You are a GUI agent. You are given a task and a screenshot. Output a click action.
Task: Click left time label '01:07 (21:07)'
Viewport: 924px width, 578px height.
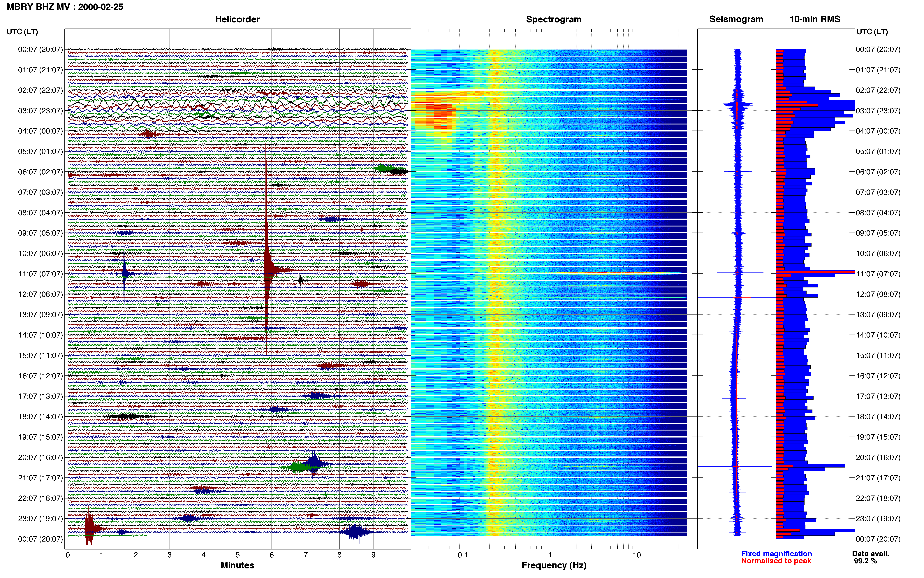pos(41,70)
